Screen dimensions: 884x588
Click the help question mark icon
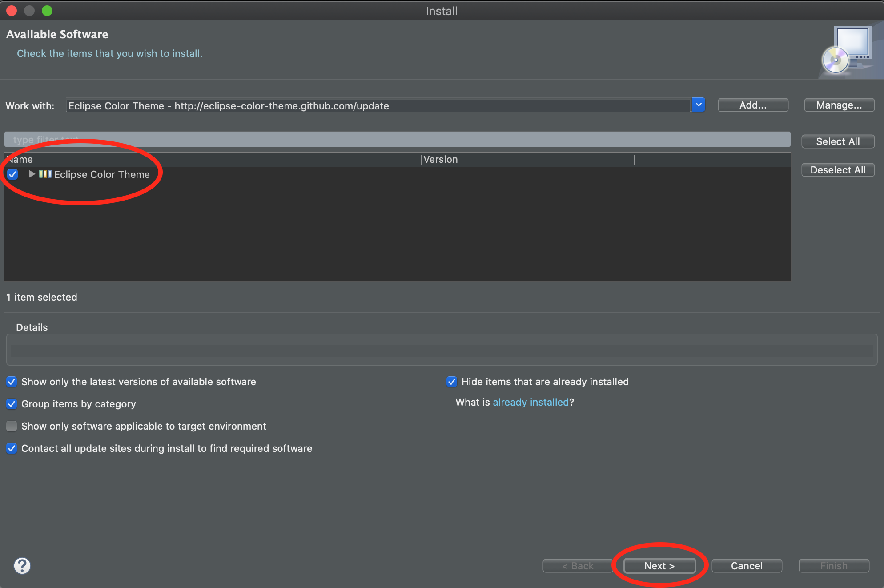click(x=22, y=566)
